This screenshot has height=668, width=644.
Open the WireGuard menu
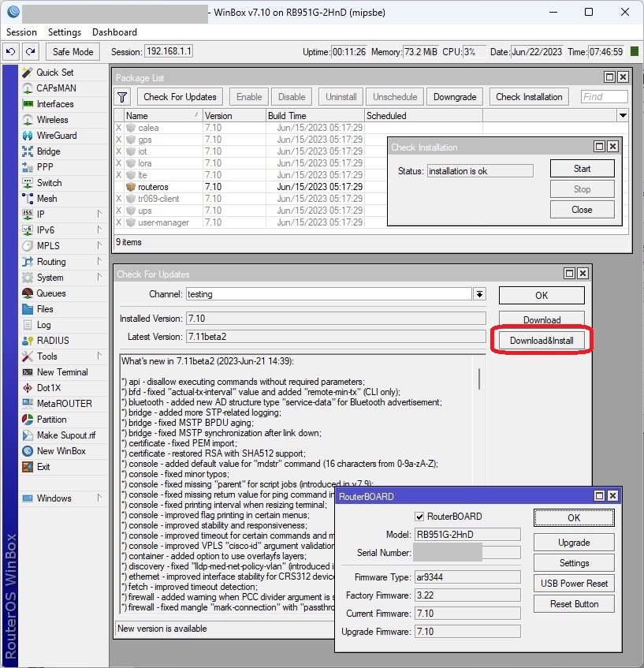[x=57, y=136]
